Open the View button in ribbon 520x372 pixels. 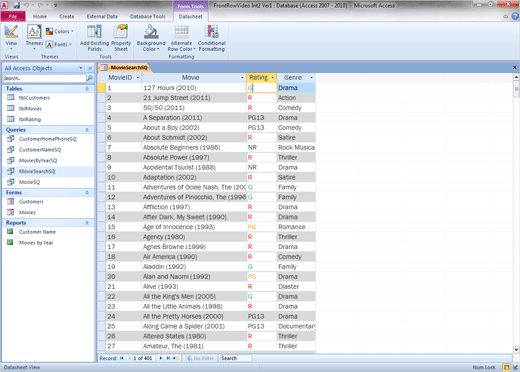tap(11, 37)
